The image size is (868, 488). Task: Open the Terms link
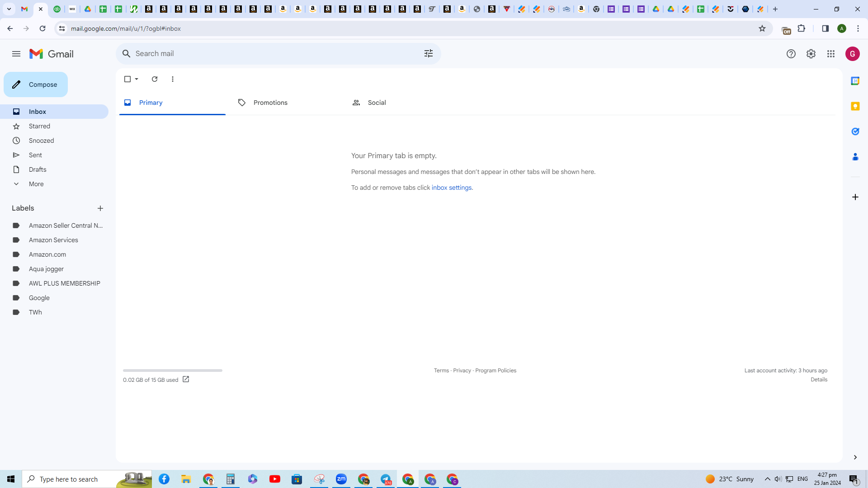click(441, 371)
